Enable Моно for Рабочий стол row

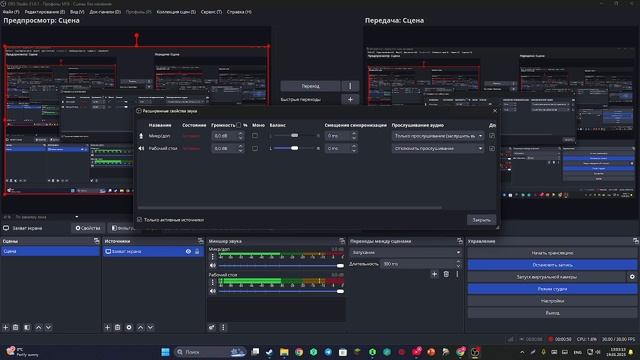point(255,149)
